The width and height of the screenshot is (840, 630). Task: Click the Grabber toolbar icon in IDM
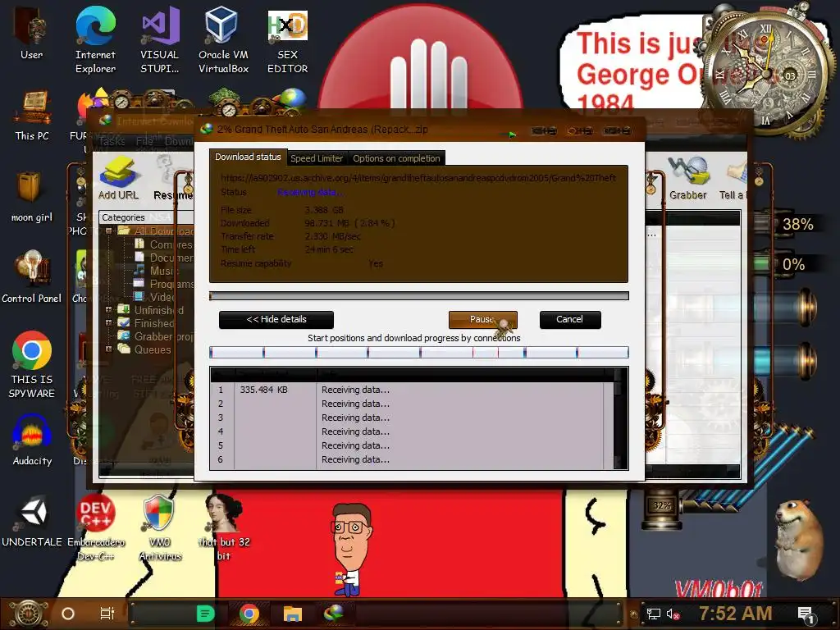(687, 178)
